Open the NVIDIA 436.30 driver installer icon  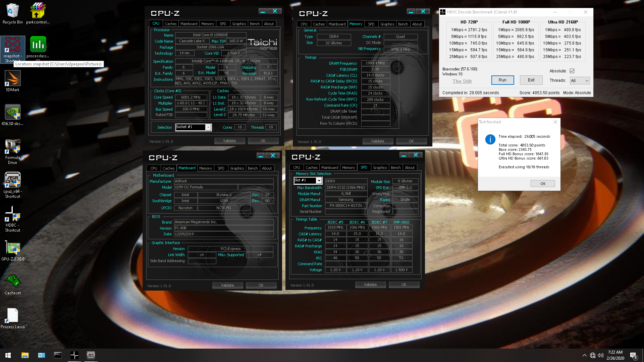12,115
